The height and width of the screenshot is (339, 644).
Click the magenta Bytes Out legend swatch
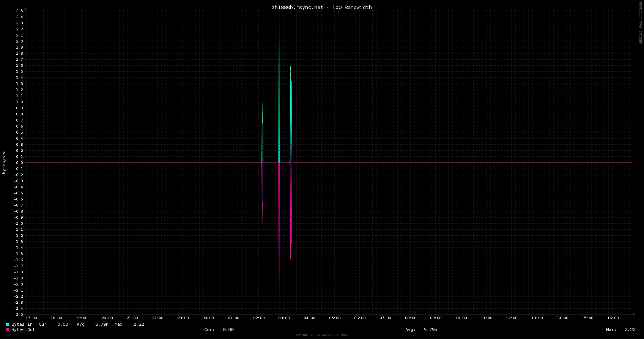tap(7, 330)
